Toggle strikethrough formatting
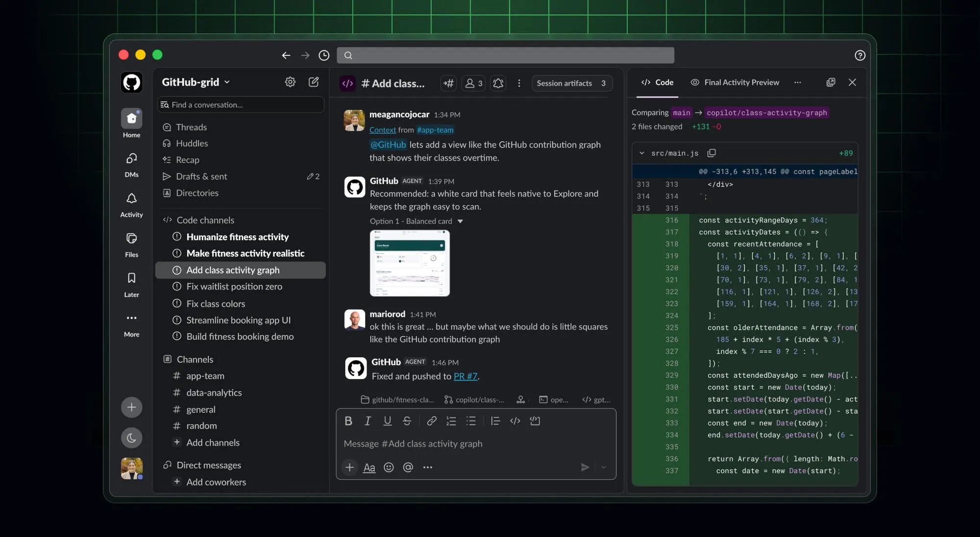The width and height of the screenshot is (980, 537). pyautogui.click(x=407, y=421)
